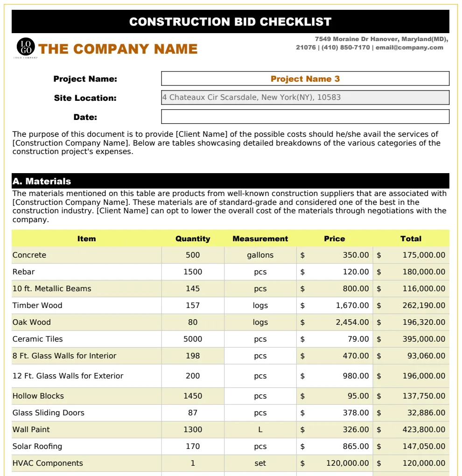
Task: Select the Project Name input field
Action: (x=305, y=78)
